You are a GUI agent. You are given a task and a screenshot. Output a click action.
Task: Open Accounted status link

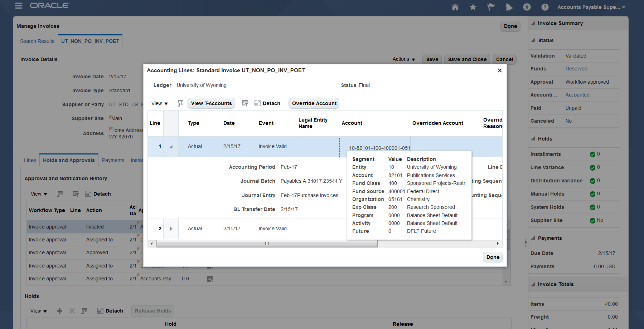(577, 95)
